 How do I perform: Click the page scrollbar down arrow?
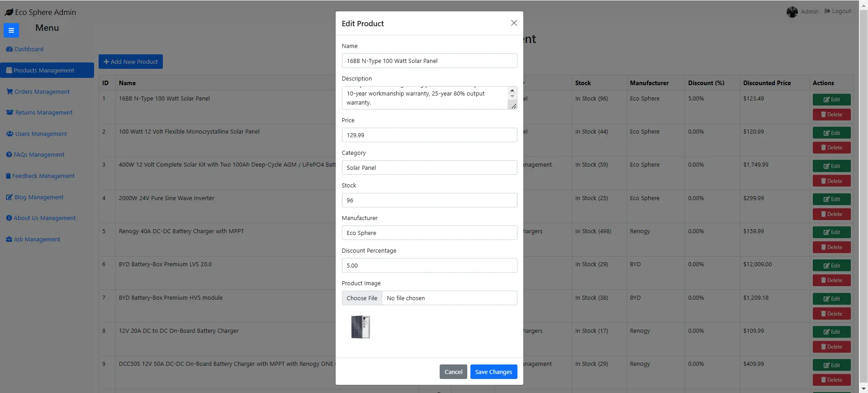(863, 389)
